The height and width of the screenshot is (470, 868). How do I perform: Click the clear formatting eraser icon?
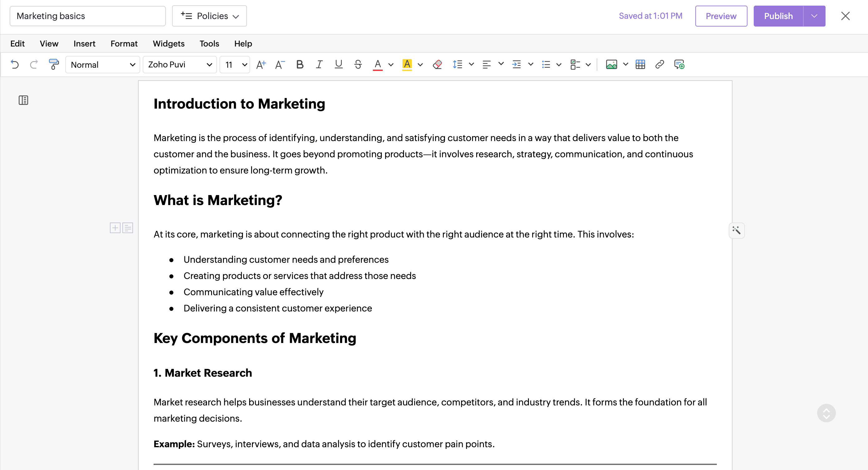click(437, 64)
